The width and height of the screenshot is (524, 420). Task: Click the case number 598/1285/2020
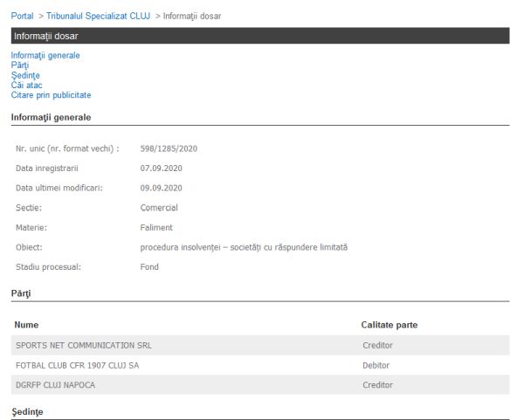click(169, 148)
